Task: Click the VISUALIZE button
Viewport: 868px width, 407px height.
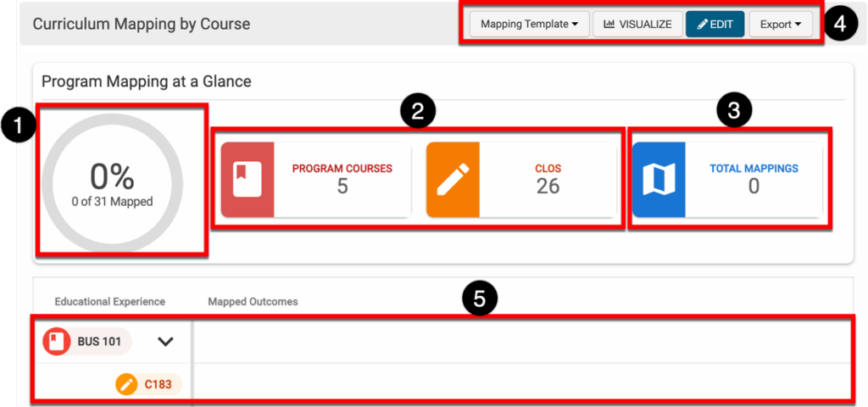Action: (x=637, y=25)
